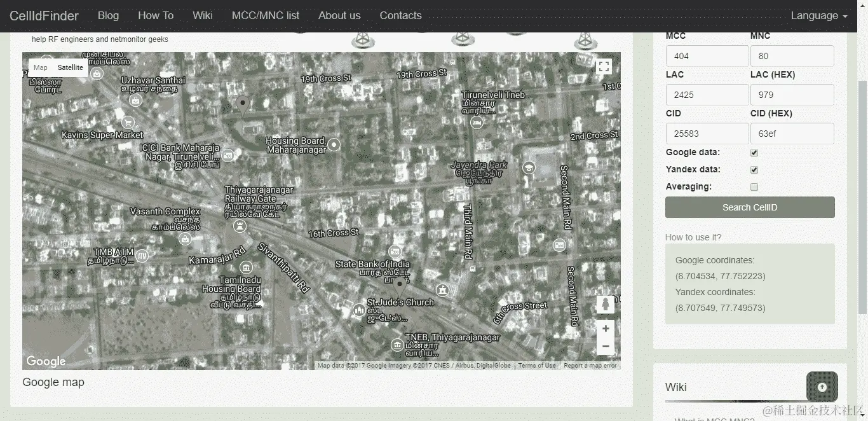The image size is (868, 421).
Task: Focus the CID input field
Action: [x=707, y=134]
